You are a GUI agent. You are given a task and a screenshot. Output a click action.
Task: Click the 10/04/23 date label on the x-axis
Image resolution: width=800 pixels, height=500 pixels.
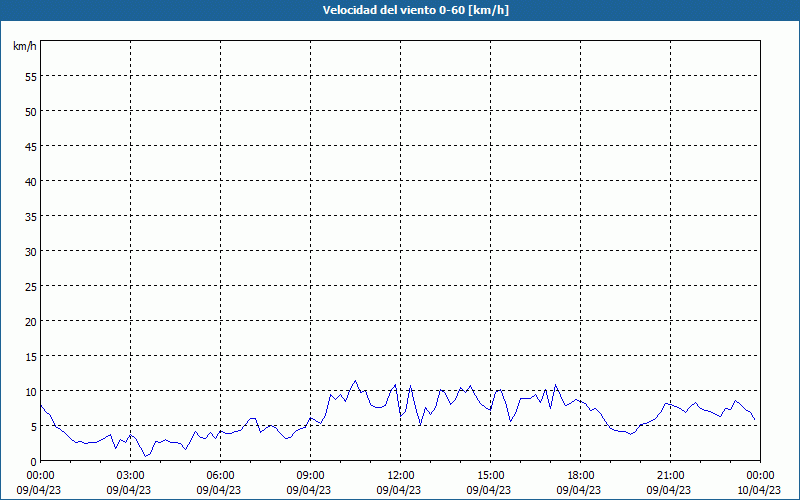[759, 490]
